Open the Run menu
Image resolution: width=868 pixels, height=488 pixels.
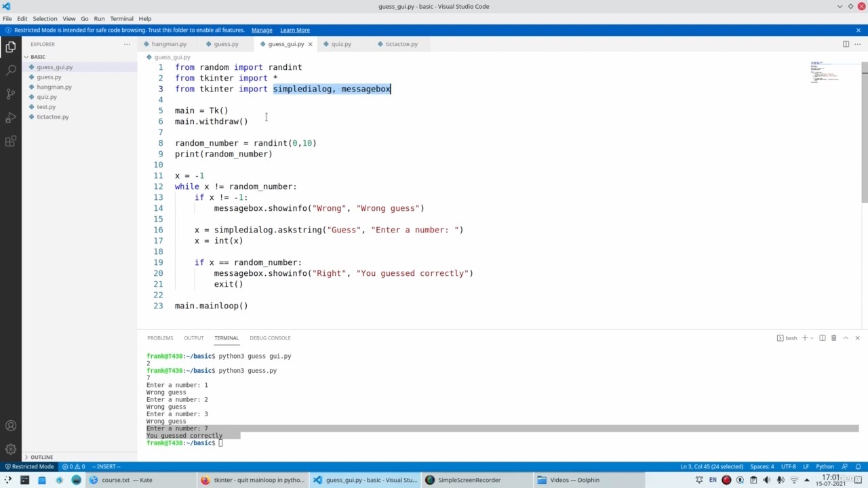100,18
